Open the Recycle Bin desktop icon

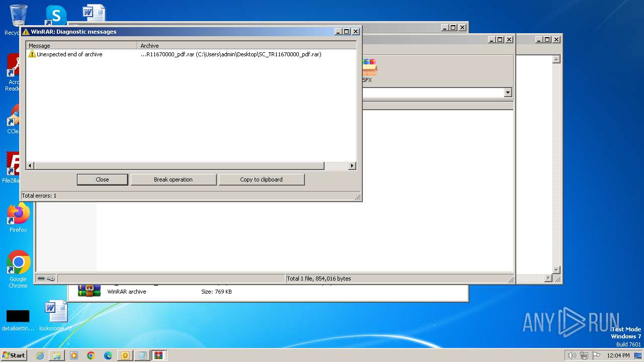[x=18, y=20]
